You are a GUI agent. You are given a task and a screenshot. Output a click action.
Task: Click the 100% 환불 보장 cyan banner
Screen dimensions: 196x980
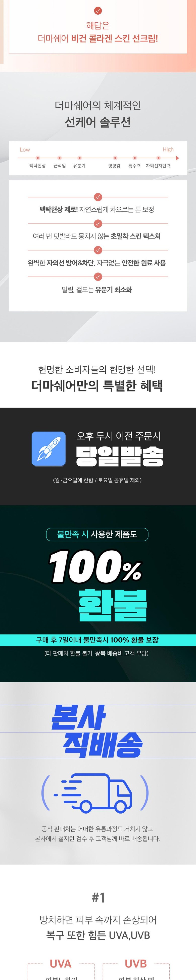[98, 640]
